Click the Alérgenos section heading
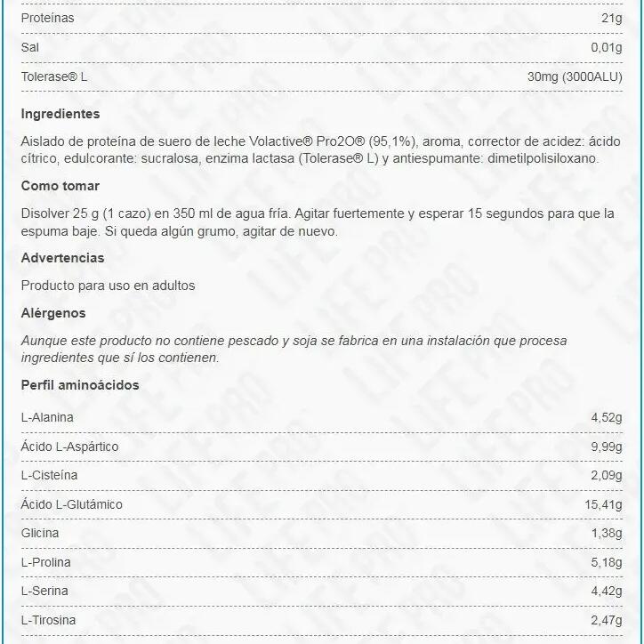The image size is (644, 644). point(53,313)
